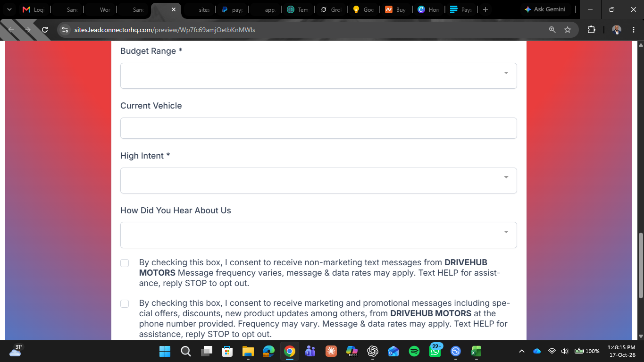644x362 pixels.
Task: Check the non-marketing text messages consent box
Action: [x=125, y=263]
